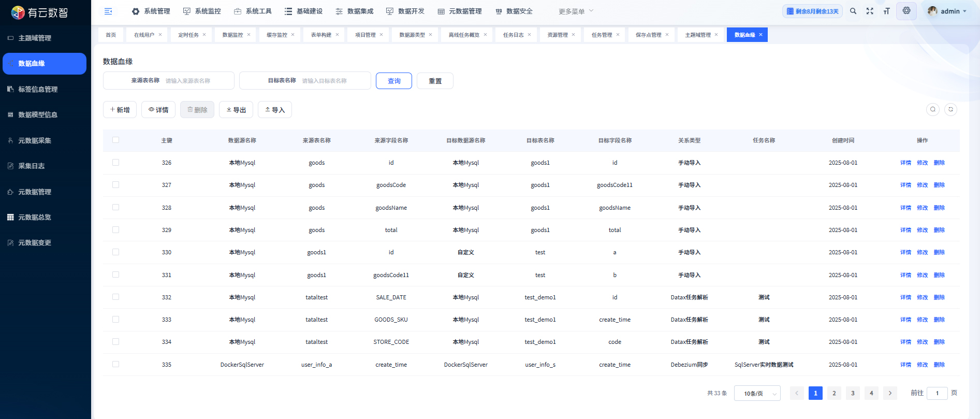The height and width of the screenshot is (419, 980).
Task: Click 修改 link for row 330
Action: tap(922, 252)
